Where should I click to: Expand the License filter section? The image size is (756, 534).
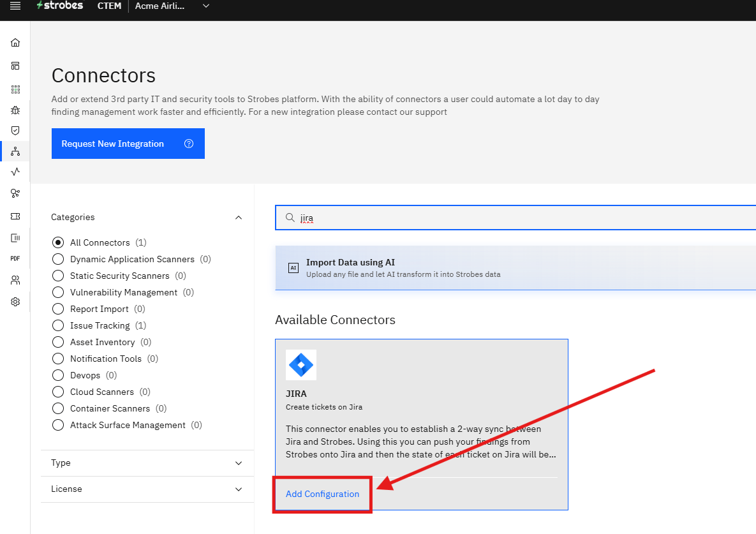click(x=147, y=489)
